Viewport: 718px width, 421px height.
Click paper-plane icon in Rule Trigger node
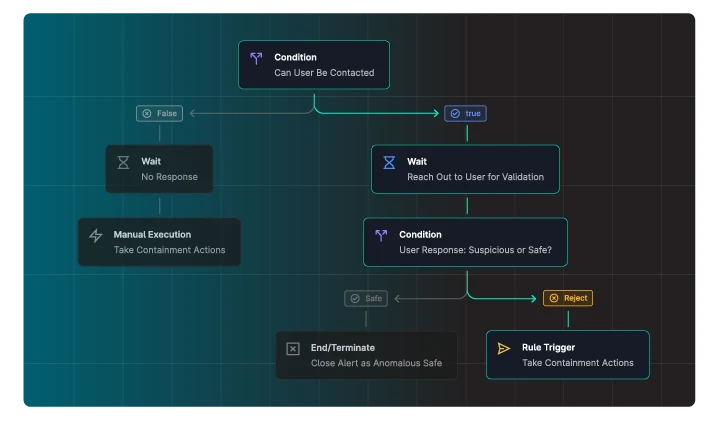[504, 349]
